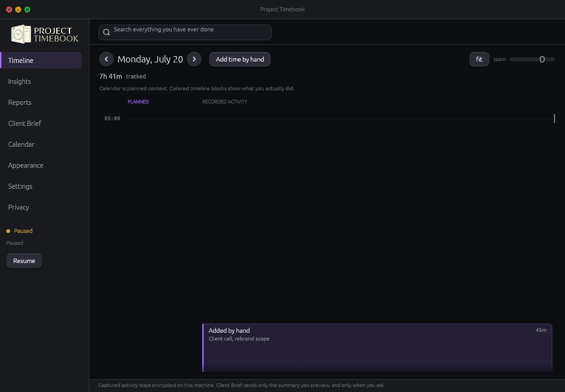
Task: Maximize the Project Timebook window
Action: tap(27, 10)
